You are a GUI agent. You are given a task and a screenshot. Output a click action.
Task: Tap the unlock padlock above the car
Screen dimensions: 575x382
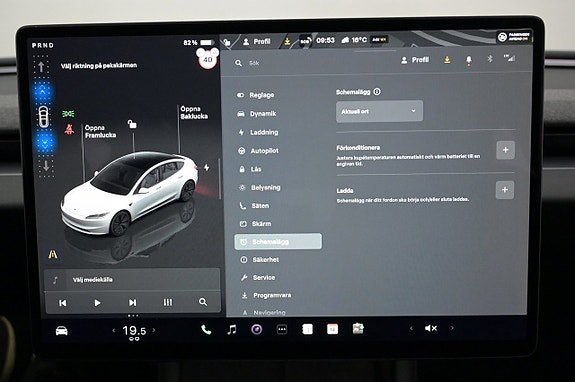[132, 124]
